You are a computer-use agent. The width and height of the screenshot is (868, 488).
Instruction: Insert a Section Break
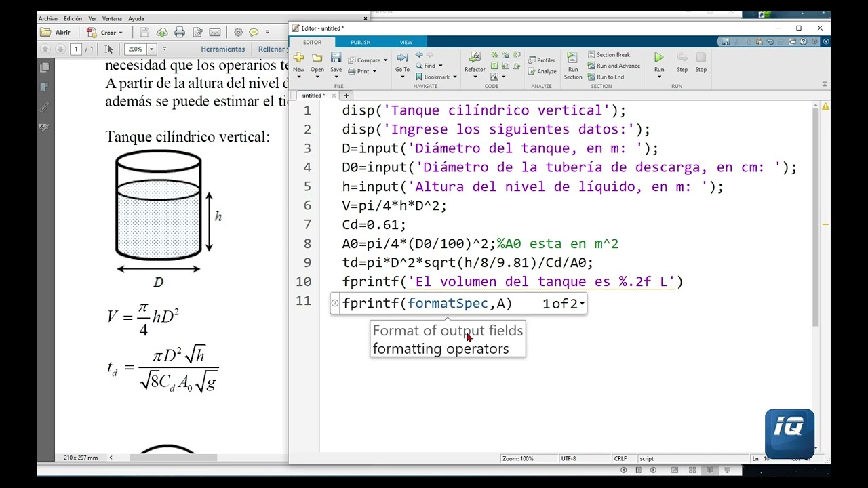pyautogui.click(x=609, y=55)
